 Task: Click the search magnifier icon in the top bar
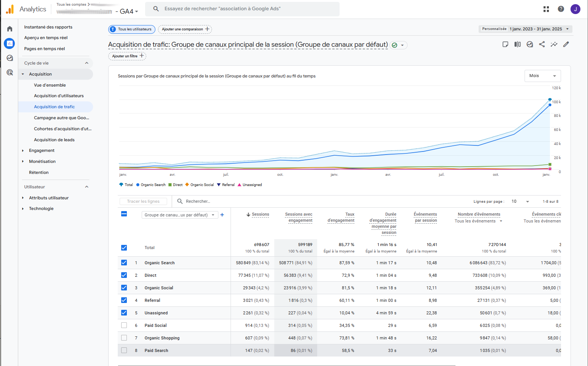pyautogui.click(x=156, y=9)
